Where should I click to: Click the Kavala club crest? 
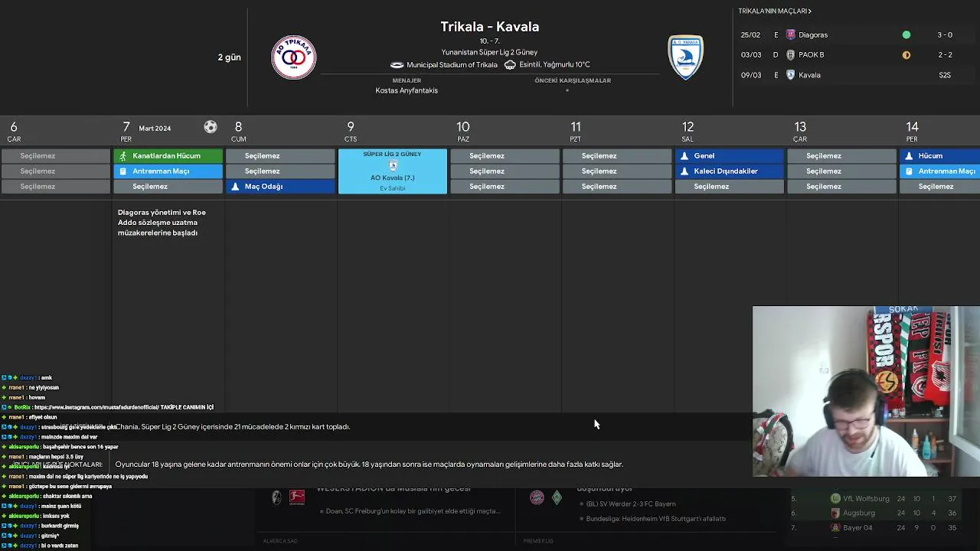(x=685, y=57)
